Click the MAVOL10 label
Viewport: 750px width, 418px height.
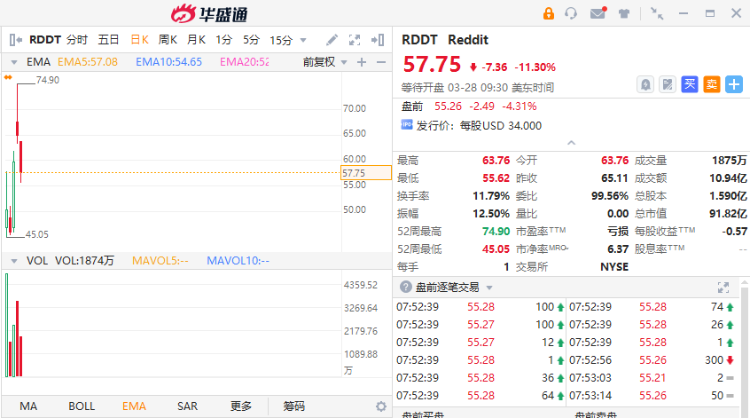click(x=238, y=261)
